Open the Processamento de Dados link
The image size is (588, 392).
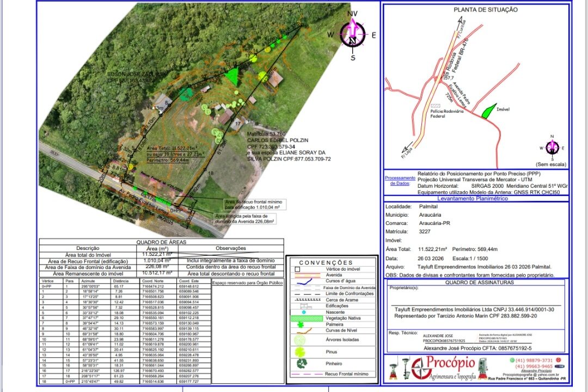(400, 180)
